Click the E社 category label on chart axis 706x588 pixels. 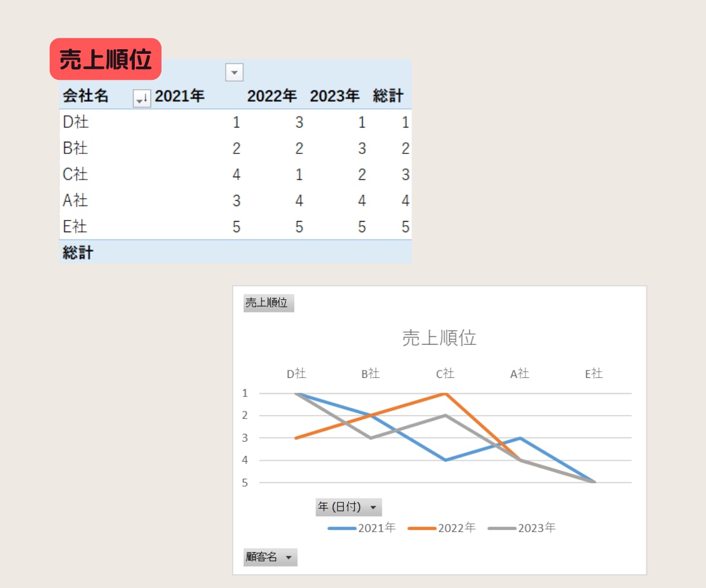594,374
